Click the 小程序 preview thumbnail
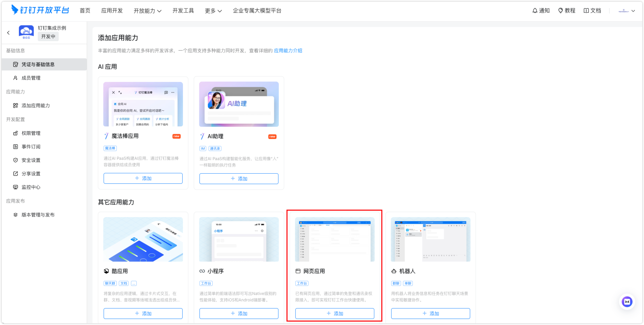644x325 pixels. point(239,239)
